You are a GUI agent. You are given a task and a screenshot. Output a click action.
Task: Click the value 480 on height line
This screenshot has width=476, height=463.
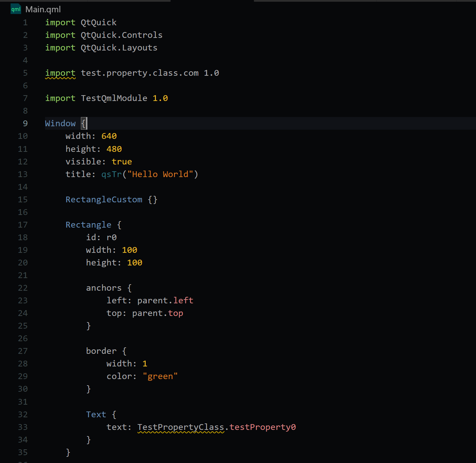pos(114,149)
